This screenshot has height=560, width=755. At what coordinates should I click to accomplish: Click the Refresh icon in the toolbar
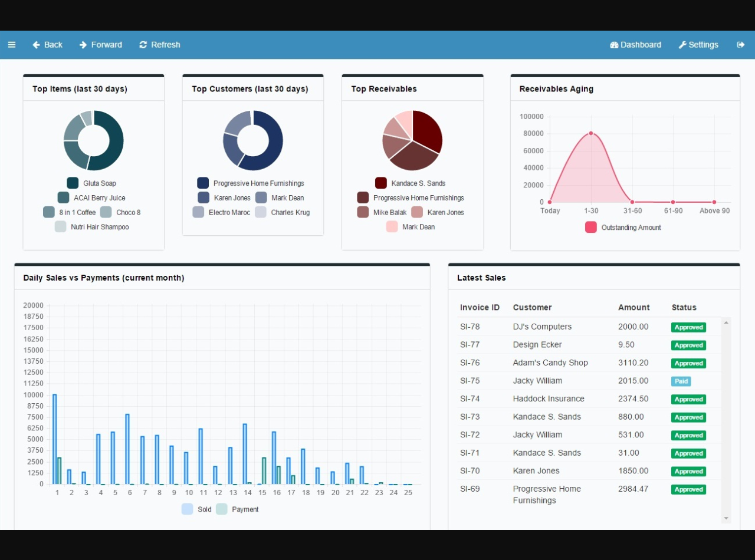tap(143, 45)
